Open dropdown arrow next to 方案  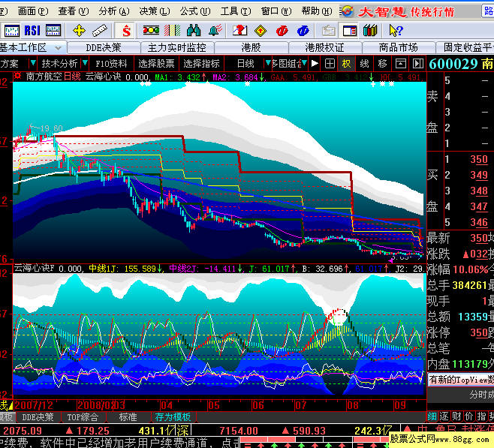point(33,63)
